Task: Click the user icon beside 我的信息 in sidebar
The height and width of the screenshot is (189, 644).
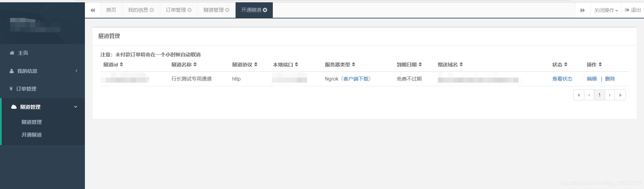Action: point(12,71)
